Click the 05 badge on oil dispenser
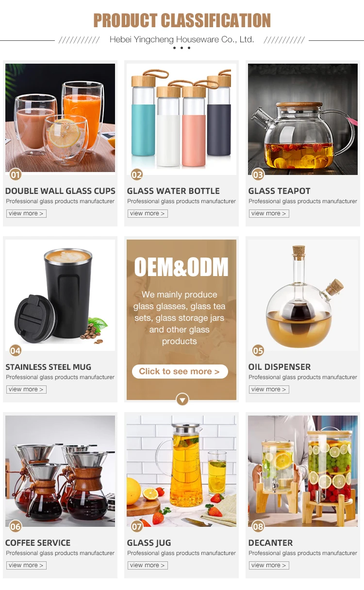 258,350
